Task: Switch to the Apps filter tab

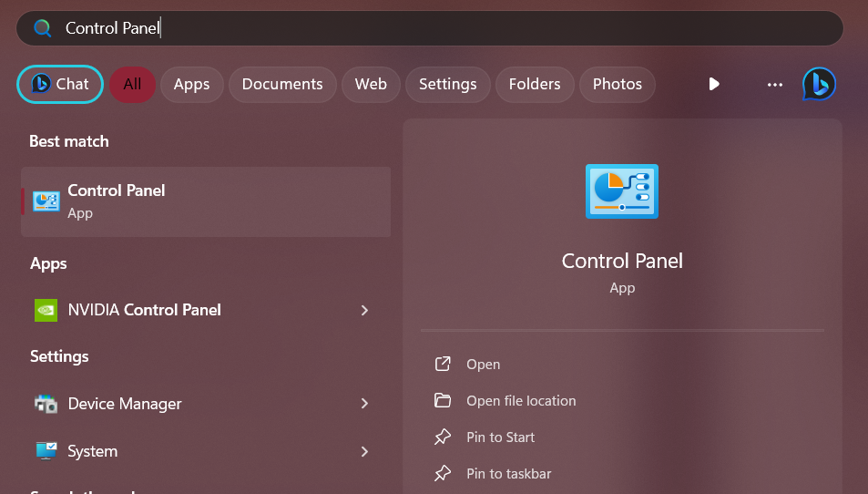Action: [191, 84]
